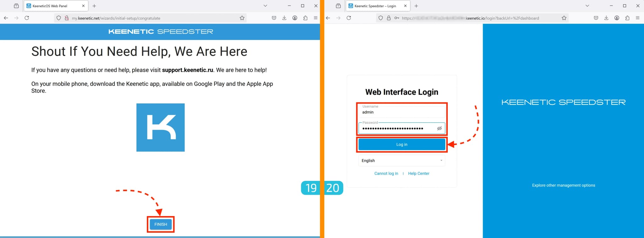Viewport: 644px width, 238px height.
Task: Open new tab in left browser window
Action: 94,6
